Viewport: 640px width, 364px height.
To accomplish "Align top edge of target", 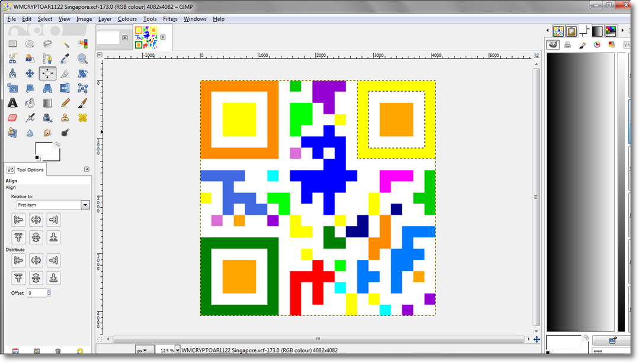I will click(x=18, y=237).
